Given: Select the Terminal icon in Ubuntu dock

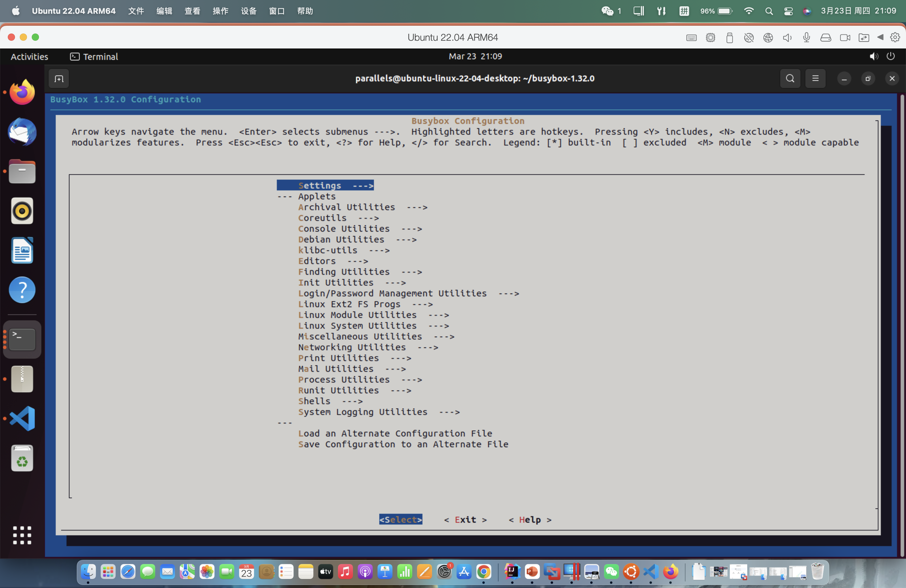Looking at the screenshot, I should point(22,339).
